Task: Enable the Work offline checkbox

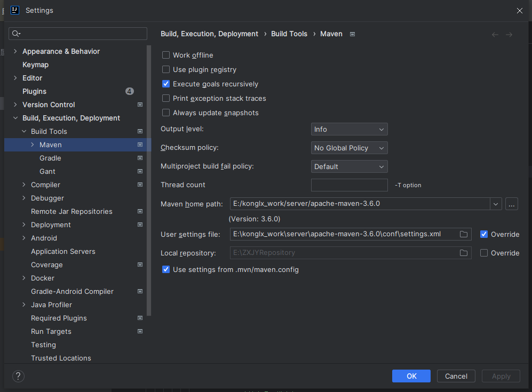Action: 166,55
